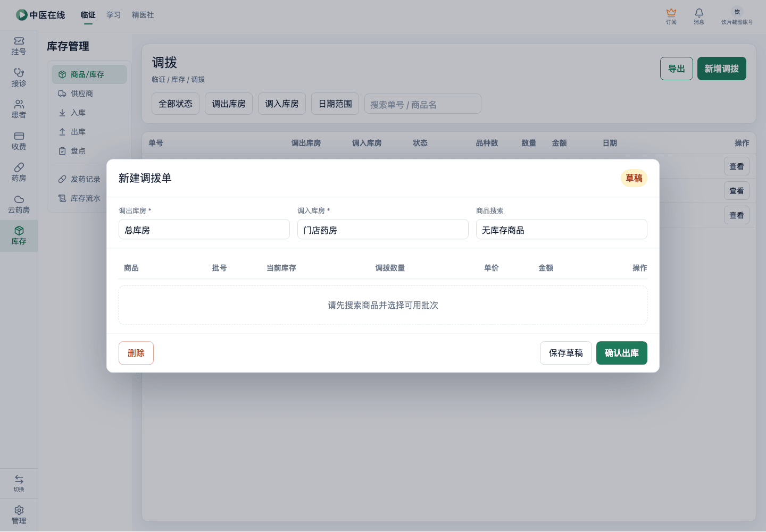
Task: Open the 药房 pharmacy pill icon
Action: point(19,167)
